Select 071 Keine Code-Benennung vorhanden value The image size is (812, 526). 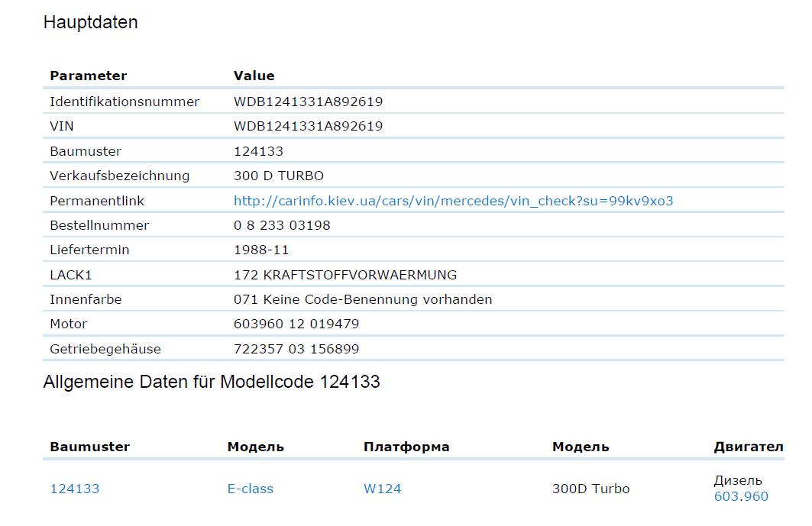[x=363, y=300]
